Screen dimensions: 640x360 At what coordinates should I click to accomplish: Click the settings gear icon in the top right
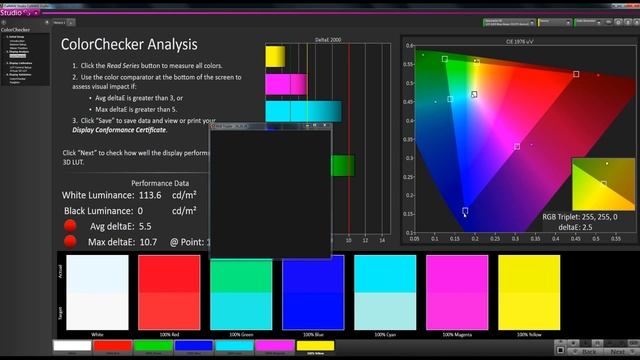tap(618, 22)
